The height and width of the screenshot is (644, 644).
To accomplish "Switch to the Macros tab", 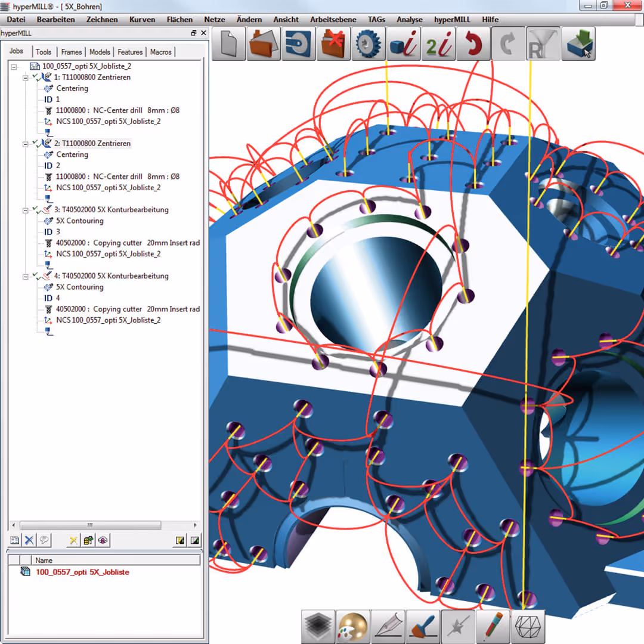I will (x=160, y=52).
